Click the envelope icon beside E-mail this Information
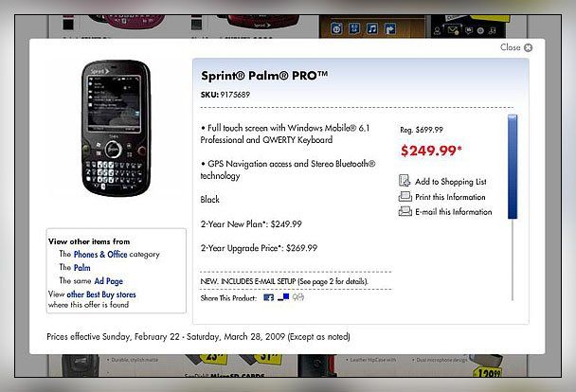The image size is (576, 392). point(405,211)
